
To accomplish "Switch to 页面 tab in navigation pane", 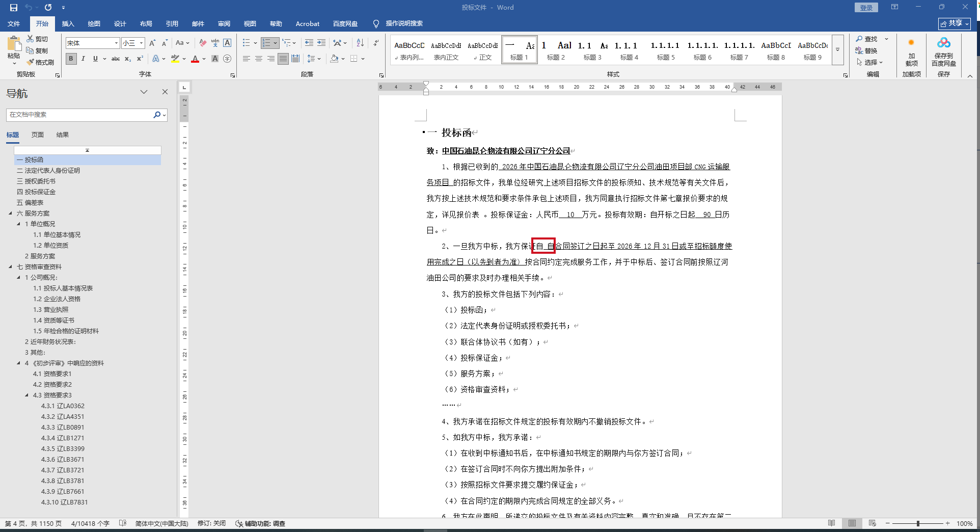I will coord(38,135).
